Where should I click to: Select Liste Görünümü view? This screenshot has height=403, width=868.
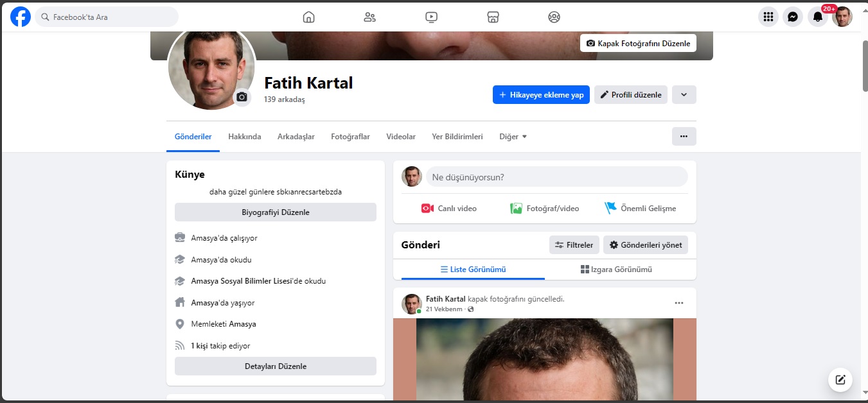coord(473,270)
